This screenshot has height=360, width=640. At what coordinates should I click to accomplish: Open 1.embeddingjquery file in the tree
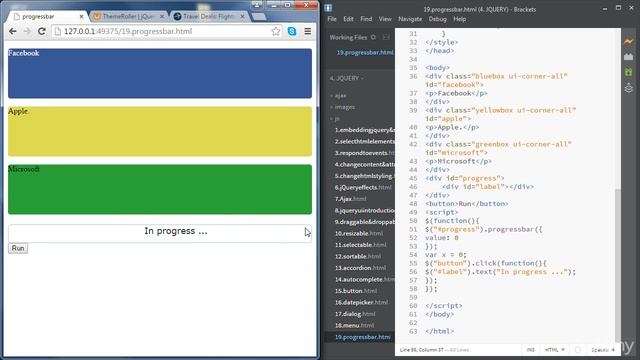tap(364, 130)
